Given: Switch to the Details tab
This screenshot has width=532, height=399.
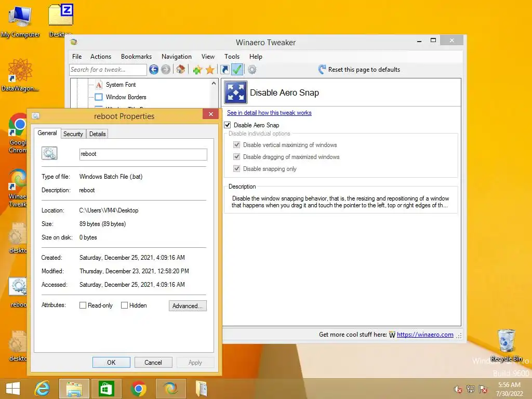Looking at the screenshot, I should tap(97, 134).
